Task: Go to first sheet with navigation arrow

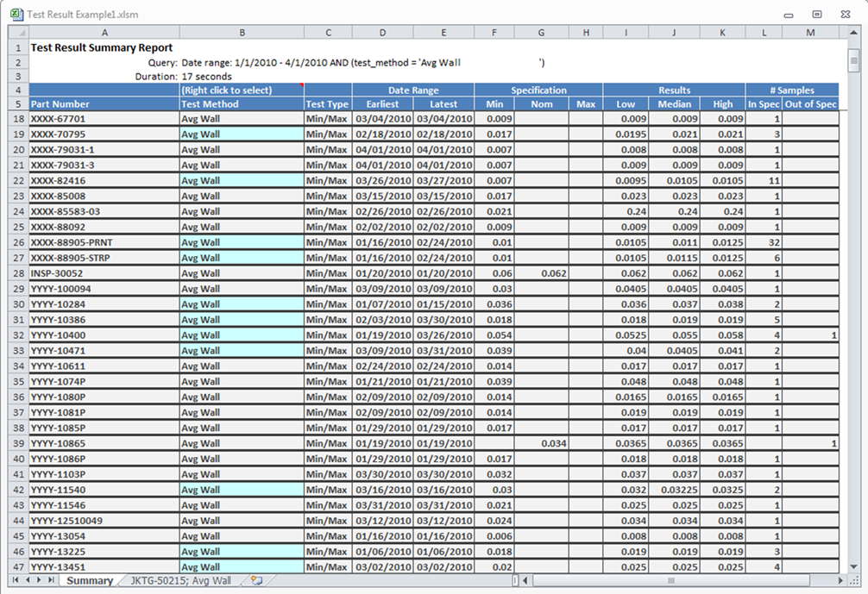Action: [x=16, y=579]
